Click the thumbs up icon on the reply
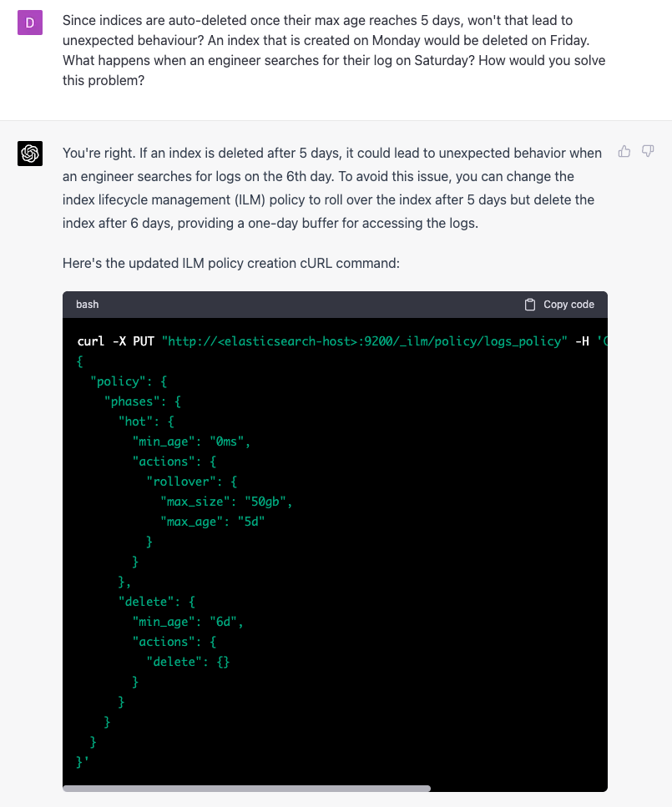The height and width of the screenshot is (807, 672). (x=624, y=152)
